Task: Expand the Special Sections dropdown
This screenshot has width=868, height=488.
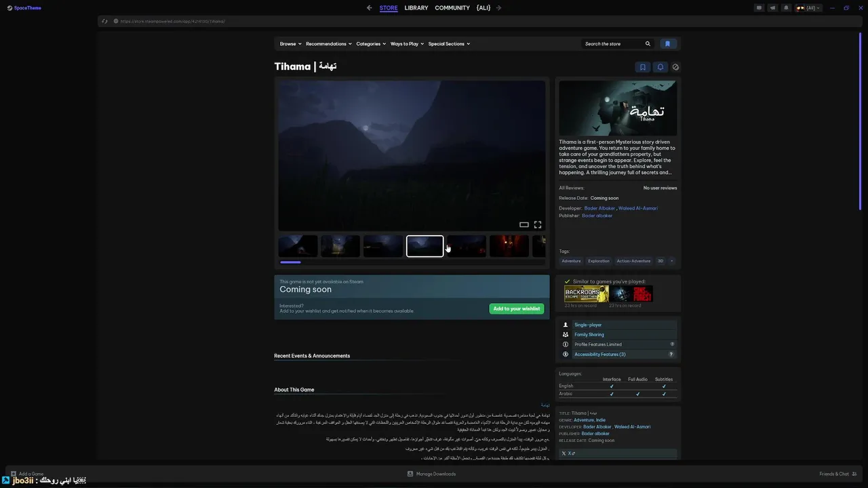Action: click(449, 44)
